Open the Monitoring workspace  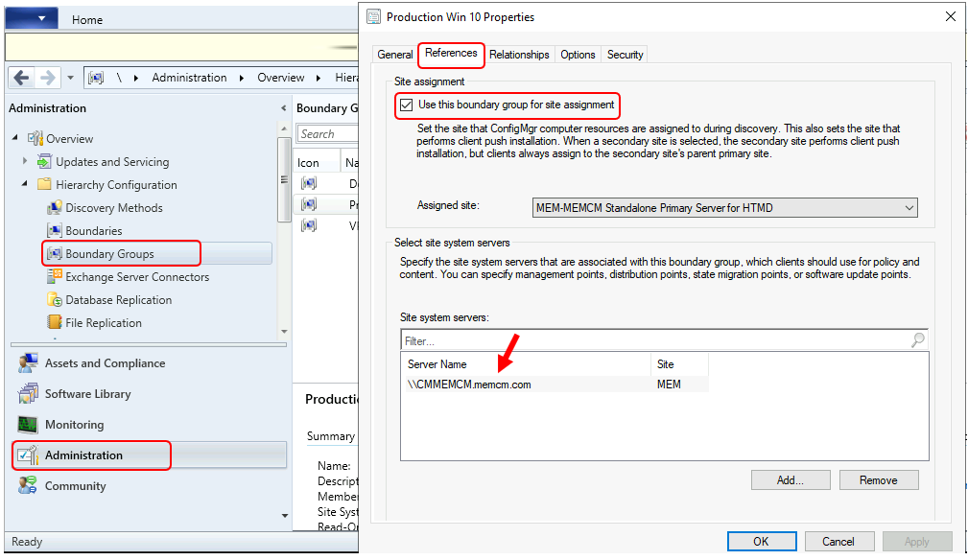(74, 425)
